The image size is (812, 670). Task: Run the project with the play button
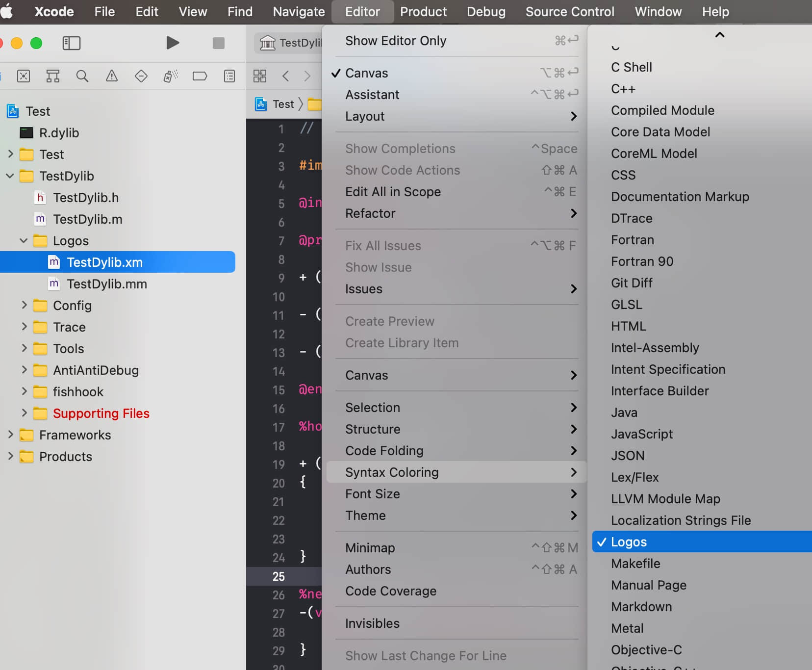172,43
